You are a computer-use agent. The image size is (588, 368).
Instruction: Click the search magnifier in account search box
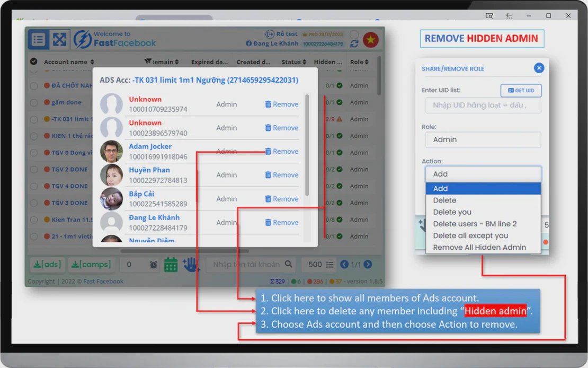[x=288, y=264]
